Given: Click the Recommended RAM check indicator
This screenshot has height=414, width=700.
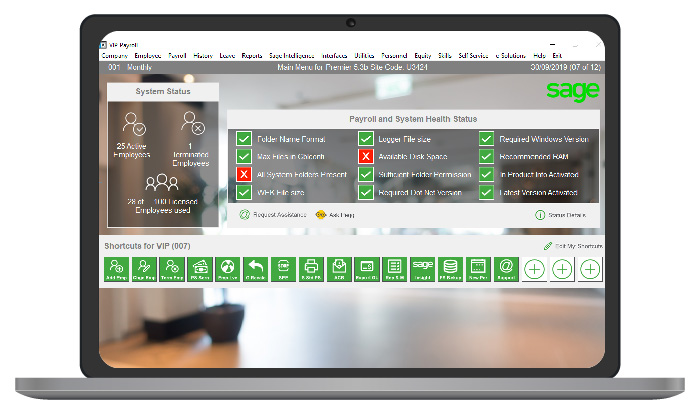Looking at the screenshot, I should [486, 156].
